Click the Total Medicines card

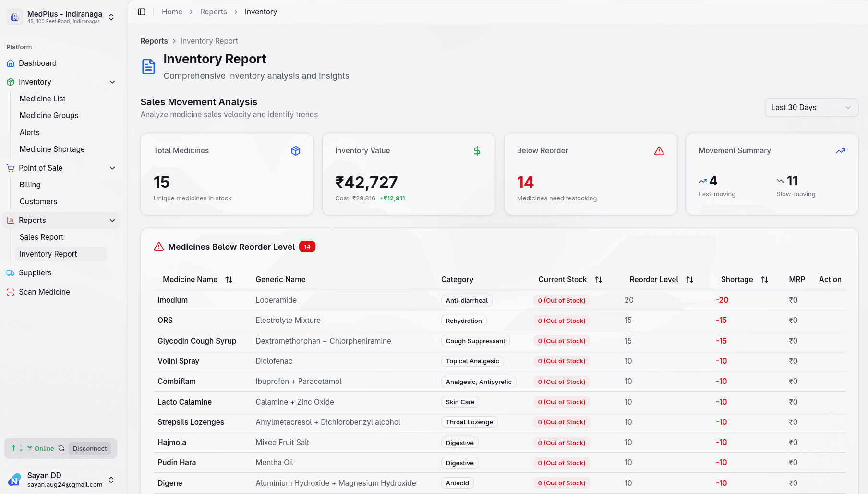[x=227, y=174]
